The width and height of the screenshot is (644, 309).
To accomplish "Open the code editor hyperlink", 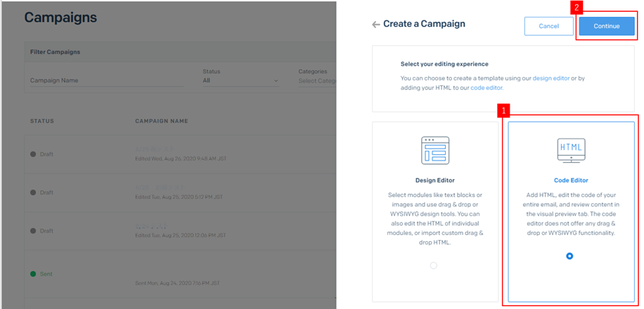I will pyautogui.click(x=487, y=88).
